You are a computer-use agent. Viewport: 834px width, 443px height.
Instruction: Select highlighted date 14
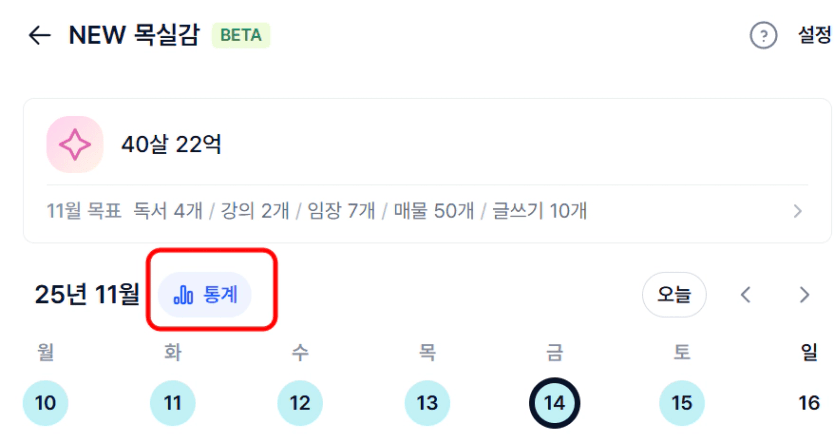pos(554,403)
